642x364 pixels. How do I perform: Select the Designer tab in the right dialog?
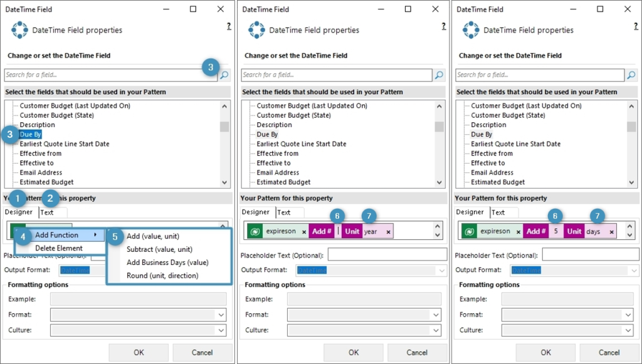click(470, 212)
